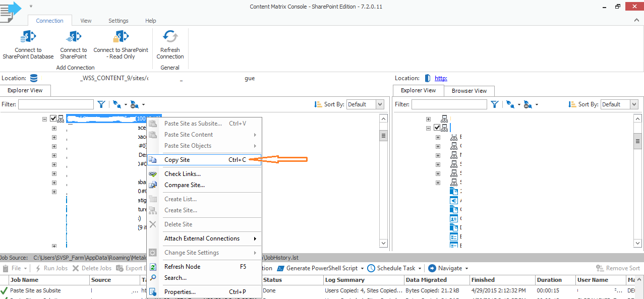Collapse the selected root site in left tree
The height and width of the screenshot is (299, 644).
44,119
